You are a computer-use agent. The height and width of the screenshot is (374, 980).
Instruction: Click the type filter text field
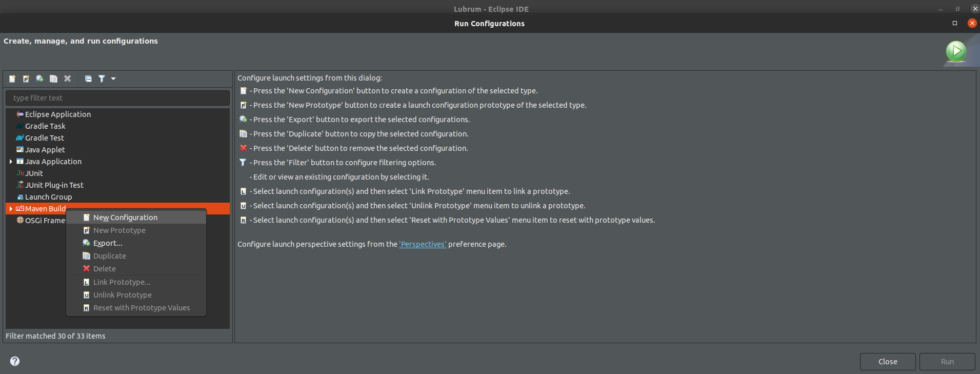coord(117,97)
